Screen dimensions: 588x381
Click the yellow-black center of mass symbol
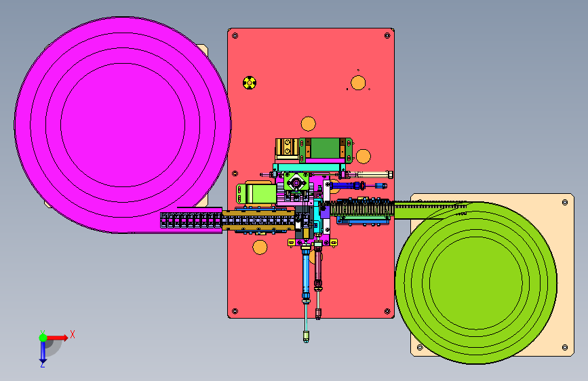250,83
